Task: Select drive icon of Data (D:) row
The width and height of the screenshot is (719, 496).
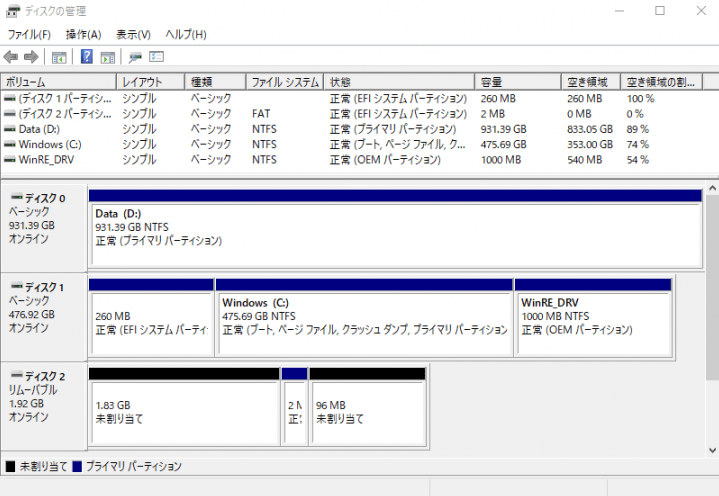Action: pos(10,129)
